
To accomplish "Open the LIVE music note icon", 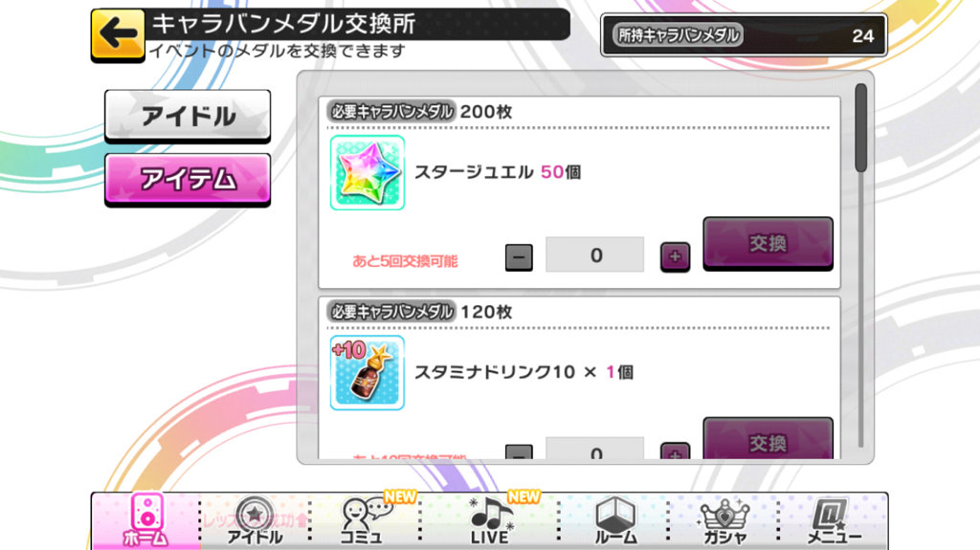I will pos(490,520).
